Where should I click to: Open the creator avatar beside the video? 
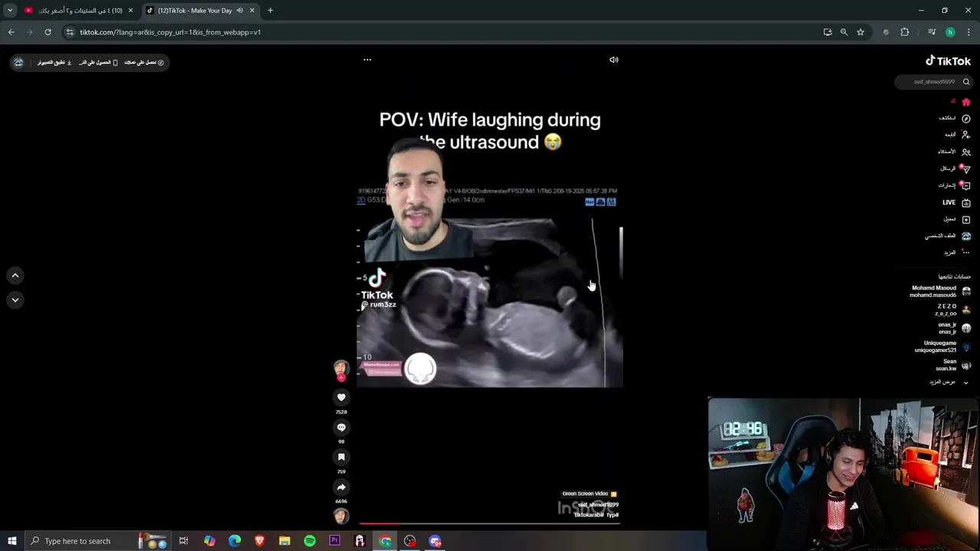[341, 368]
